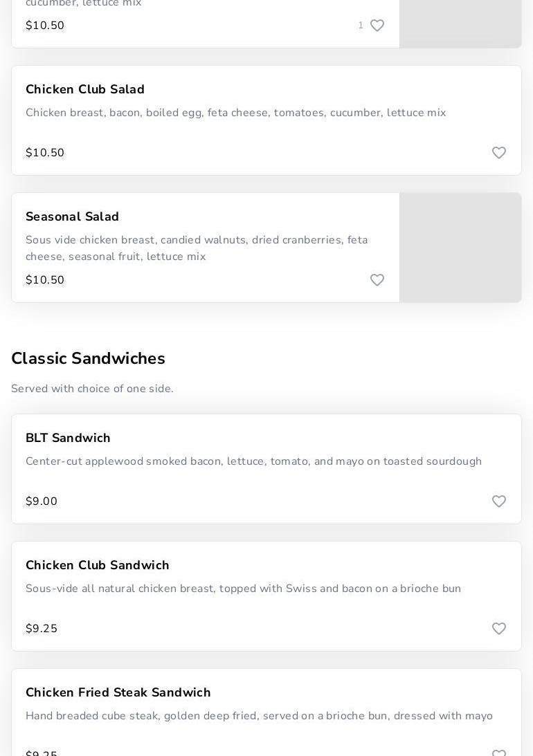Select the BLT Sandwich title
This screenshot has height=756, width=533.
click(68, 439)
